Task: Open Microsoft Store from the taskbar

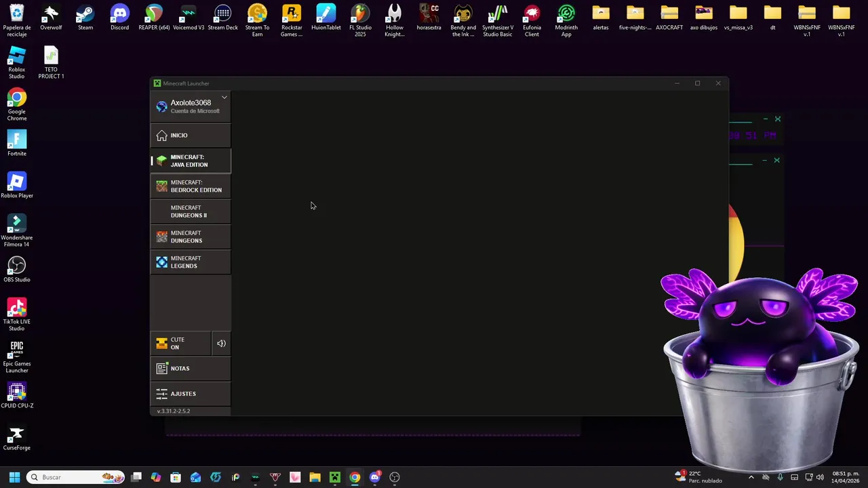Action: [x=176, y=477]
